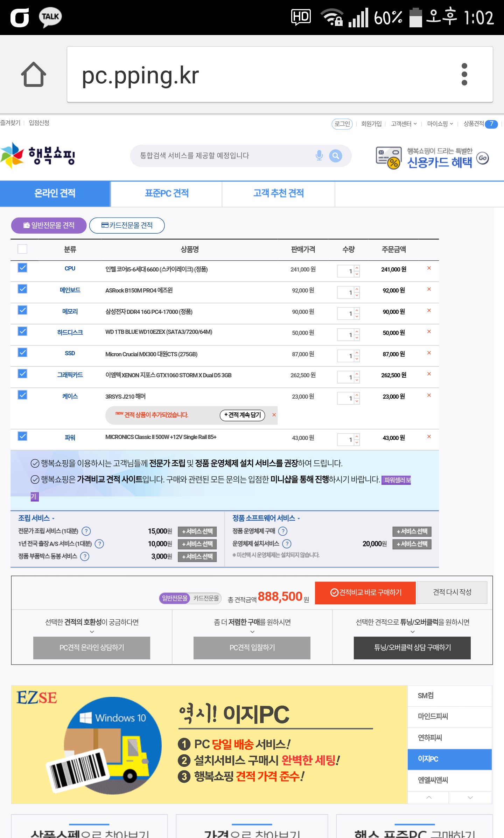The width and height of the screenshot is (504, 838).
Task: Switch to the 표준PC 견적 tab
Action: 167,193
